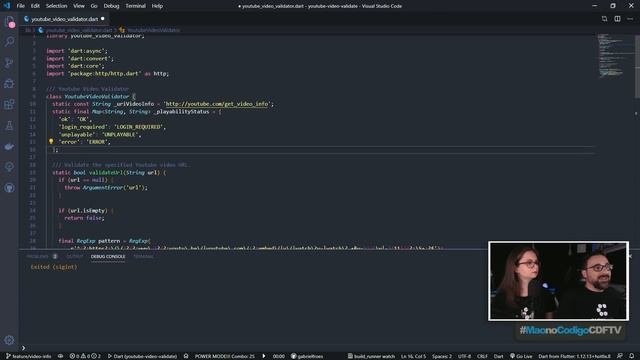The height and width of the screenshot is (360, 640).
Task: Open the Extensions view
Action: [x=9, y=104]
